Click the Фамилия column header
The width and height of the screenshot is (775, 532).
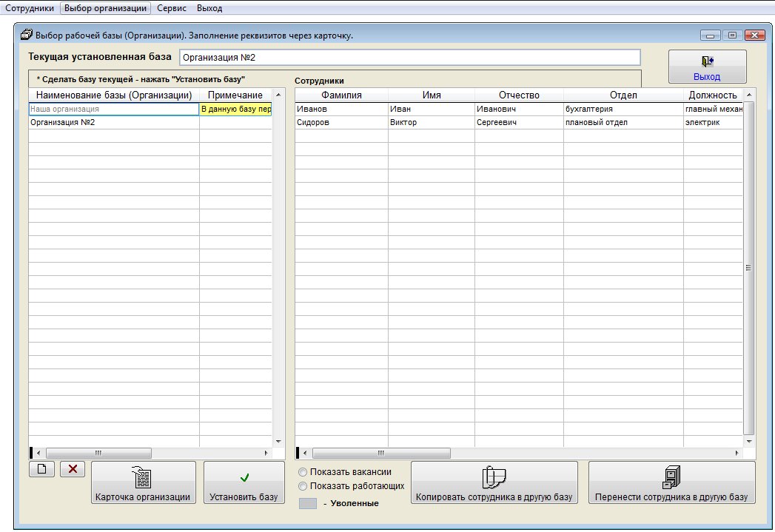(341, 95)
